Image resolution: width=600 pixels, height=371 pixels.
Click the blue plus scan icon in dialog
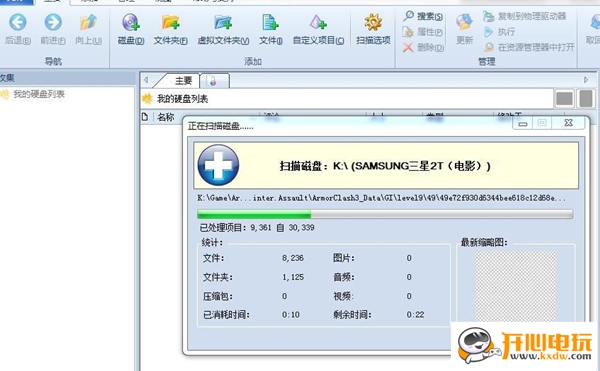[218, 165]
